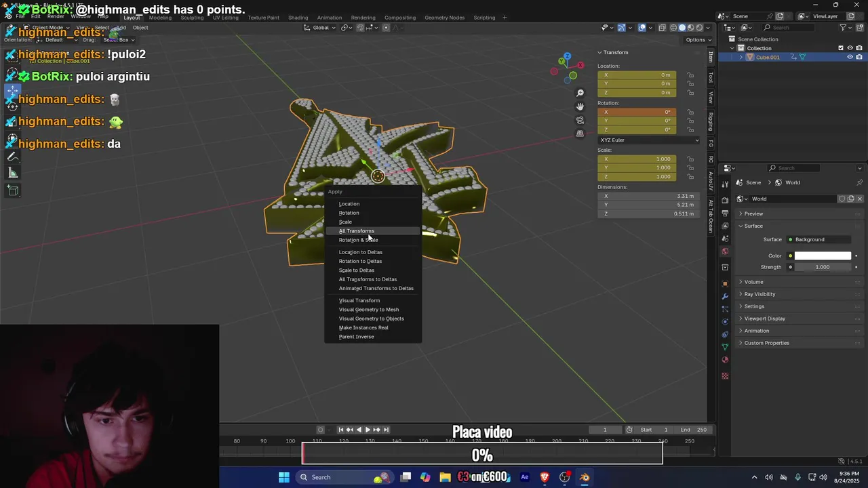Open the Object Data properties tab
Screen dimensions: 868x488
pyautogui.click(x=725, y=347)
